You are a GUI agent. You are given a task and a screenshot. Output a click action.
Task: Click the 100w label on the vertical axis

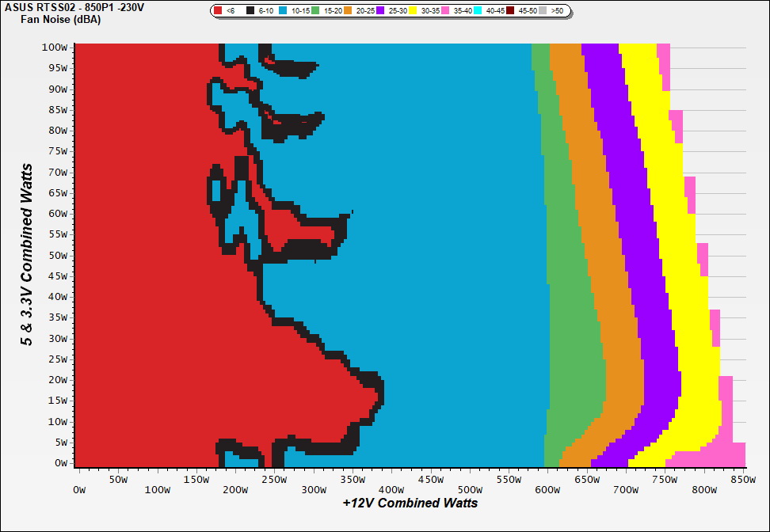[x=55, y=47]
